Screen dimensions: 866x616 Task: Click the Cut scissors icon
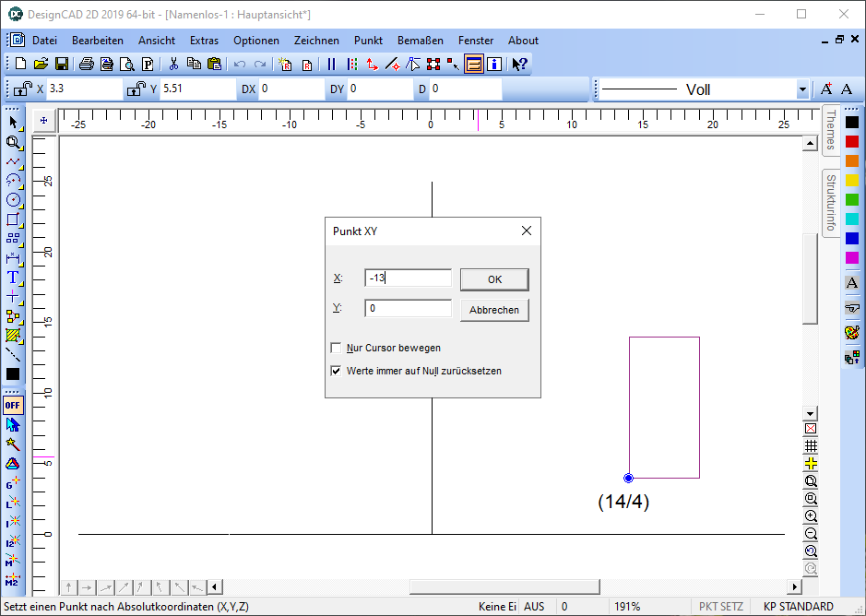pos(172,65)
